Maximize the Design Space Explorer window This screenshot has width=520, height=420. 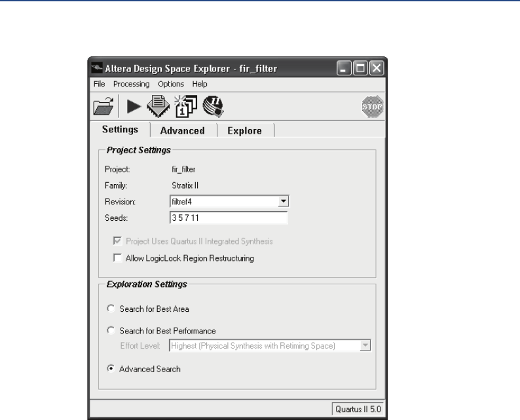click(x=362, y=69)
